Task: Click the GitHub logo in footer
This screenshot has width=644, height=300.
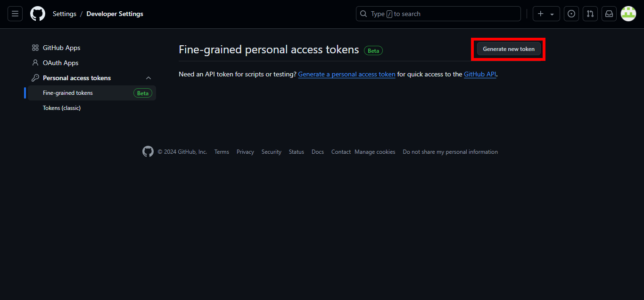Action: click(148, 151)
